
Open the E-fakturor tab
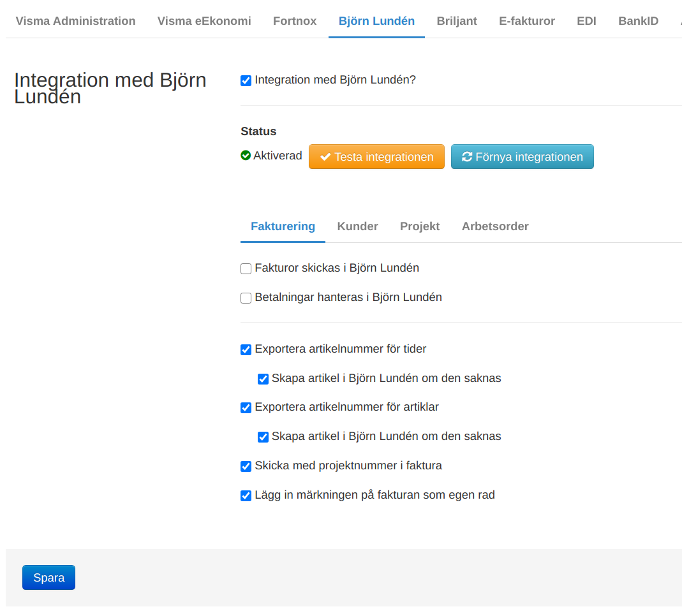527,21
